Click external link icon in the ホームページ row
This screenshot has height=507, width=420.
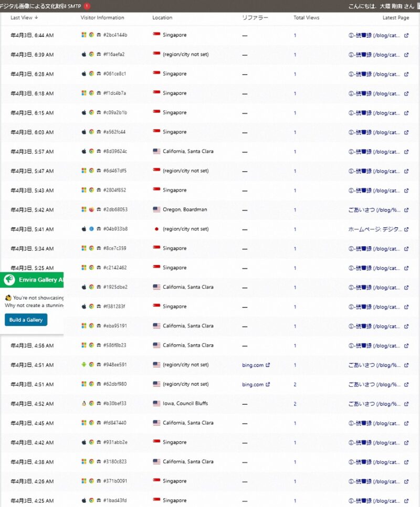tap(406, 229)
